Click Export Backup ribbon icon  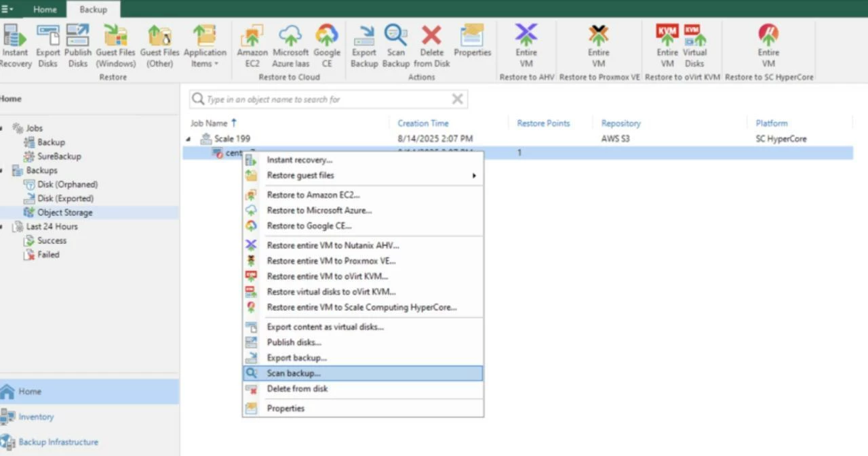click(364, 45)
